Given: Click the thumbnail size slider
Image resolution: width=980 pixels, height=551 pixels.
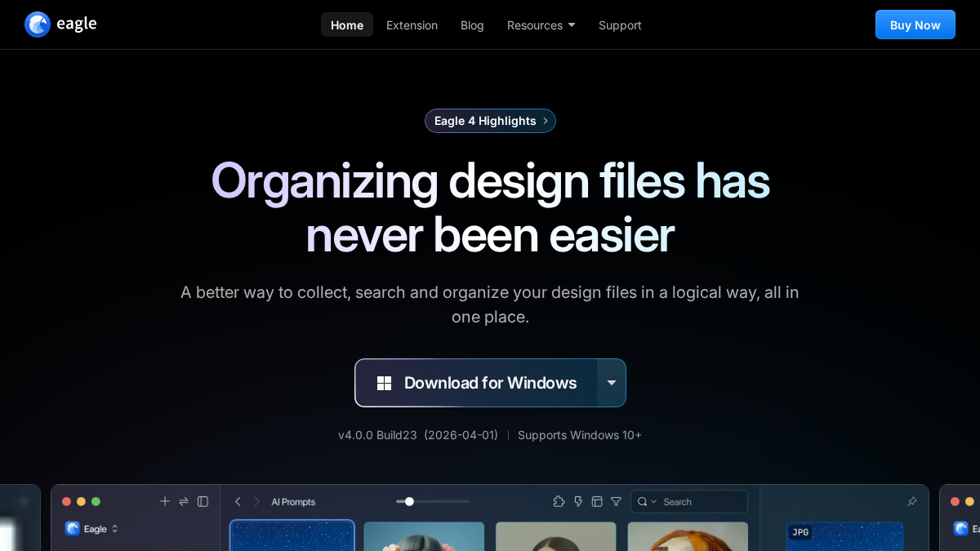Looking at the screenshot, I should tap(433, 501).
